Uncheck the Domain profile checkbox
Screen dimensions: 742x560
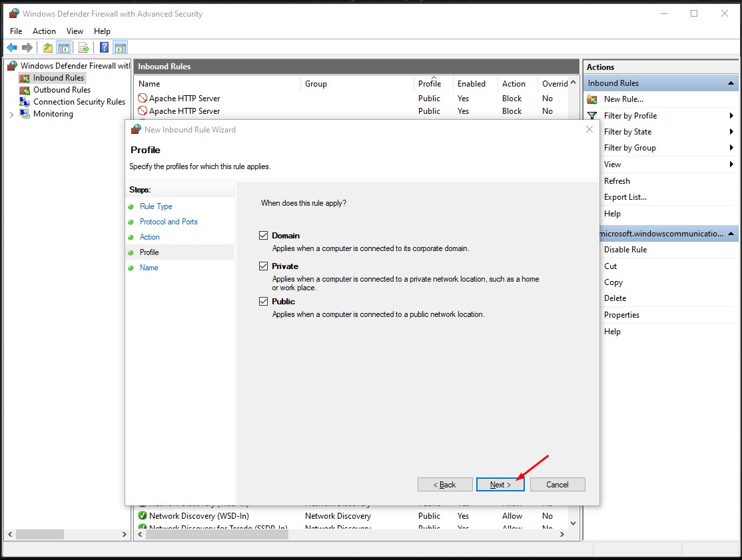click(x=264, y=235)
